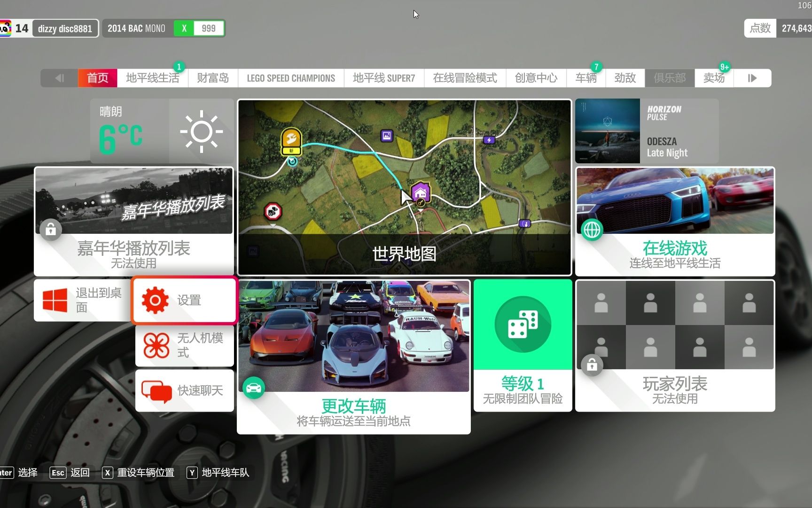
Task: Click the 设置 settings button
Action: coord(185,300)
